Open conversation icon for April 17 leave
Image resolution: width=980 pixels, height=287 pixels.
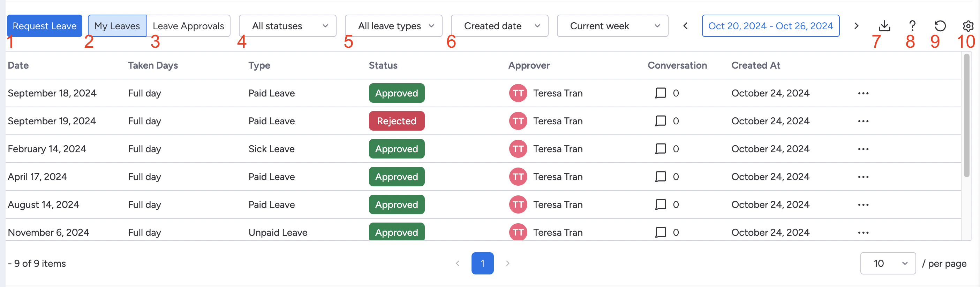coord(661,177)
